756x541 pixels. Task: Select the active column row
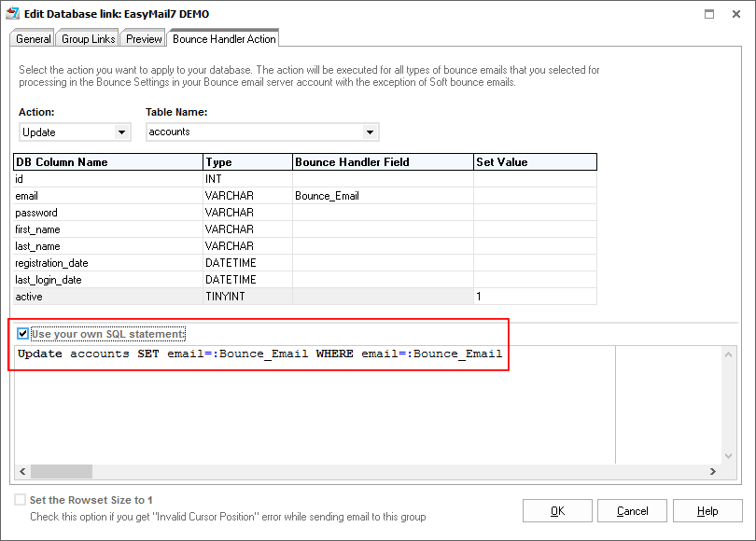click(304, 297)
